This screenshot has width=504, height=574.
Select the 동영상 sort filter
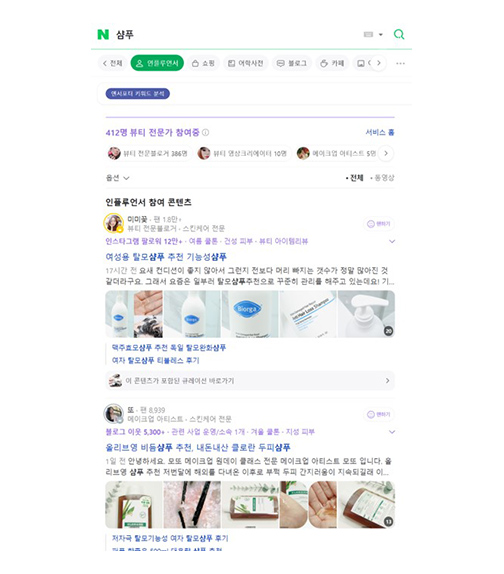382,178
